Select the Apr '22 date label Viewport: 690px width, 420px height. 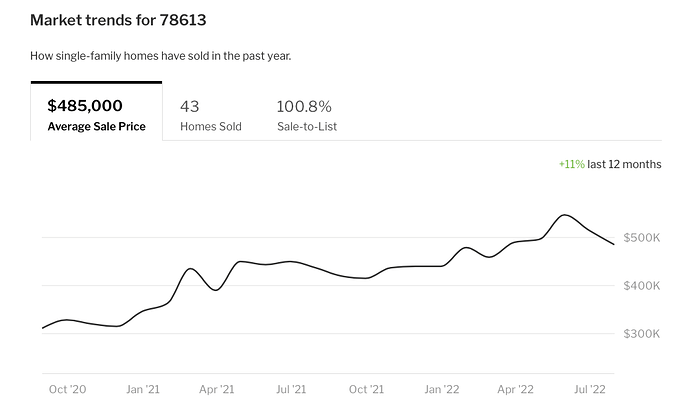point(516,389)
